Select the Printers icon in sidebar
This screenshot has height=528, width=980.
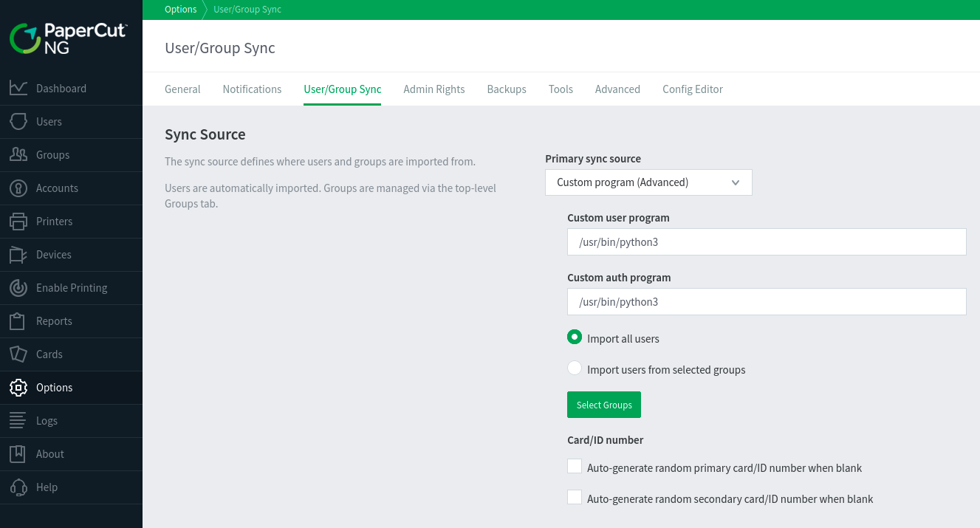pyautogui.click(x=18, y=222)
